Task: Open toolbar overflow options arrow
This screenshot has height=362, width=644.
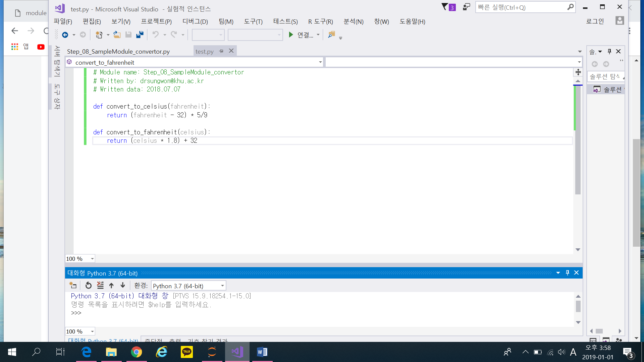Action: click(x=340, y=38)
